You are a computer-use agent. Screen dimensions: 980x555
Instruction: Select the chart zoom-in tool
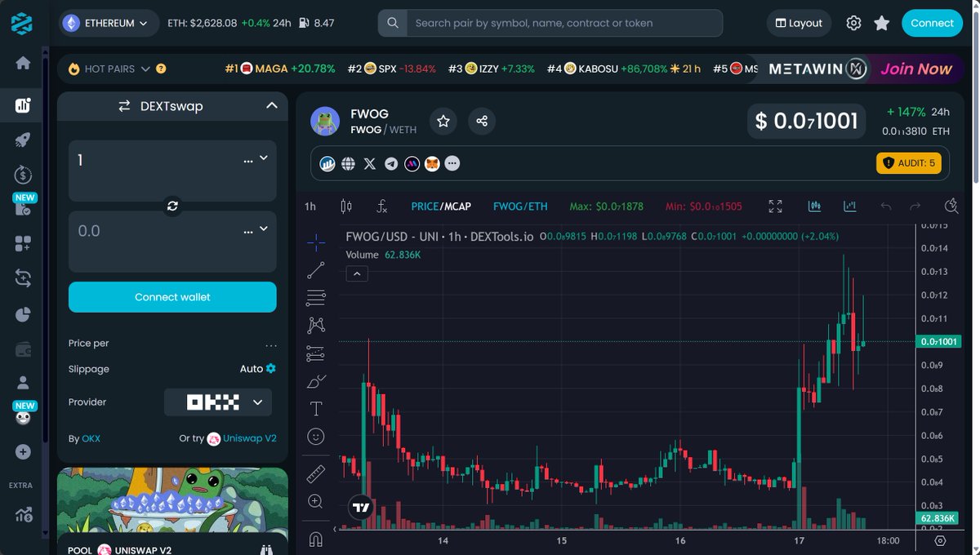point(316,501)
